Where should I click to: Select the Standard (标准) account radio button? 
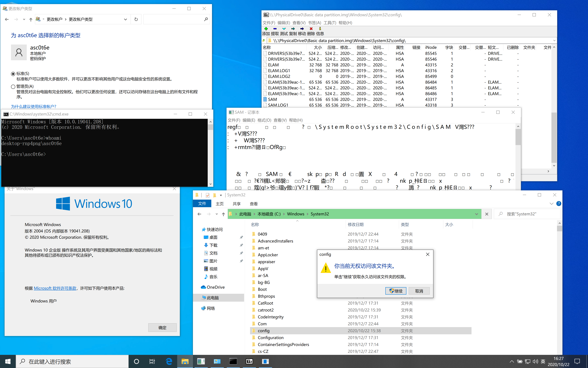[13, 74]
